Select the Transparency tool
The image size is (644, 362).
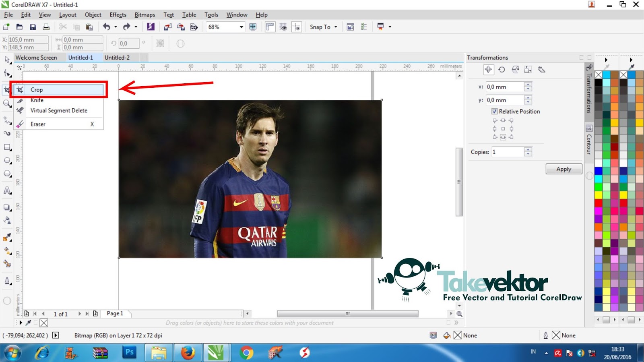tap(7, 221)
